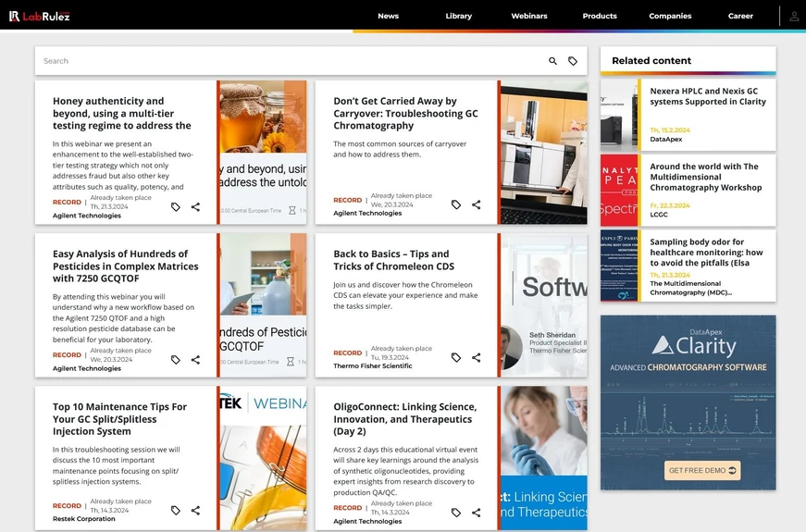This screenshot has height=532, width=806.
Task: Open the Career menu
Action: click(740, 16)
